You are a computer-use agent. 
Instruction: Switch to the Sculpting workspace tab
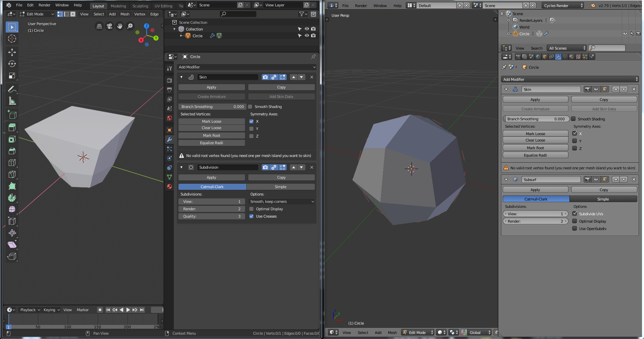tap(140, 6)
